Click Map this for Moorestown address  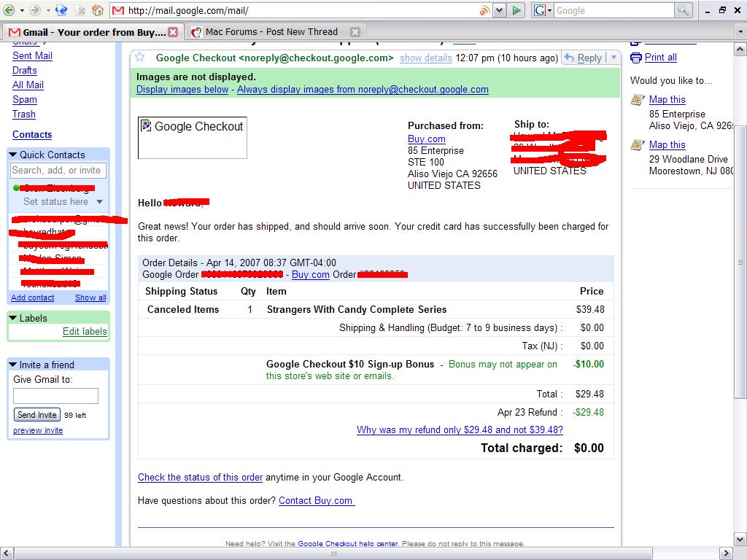(x=667, y=145)
